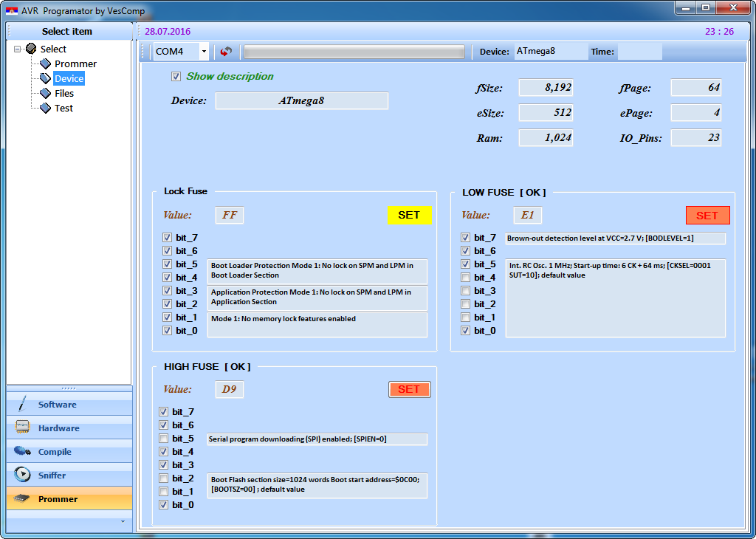Click the Serial program downloading description
Image resolution: width=756 pixels, height=539 pixels.
[317, 439]
